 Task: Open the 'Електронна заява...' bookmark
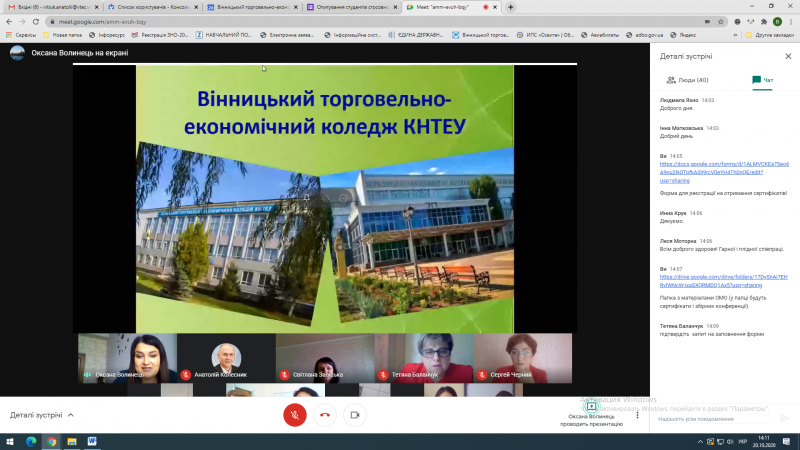[x=287, y=35]
